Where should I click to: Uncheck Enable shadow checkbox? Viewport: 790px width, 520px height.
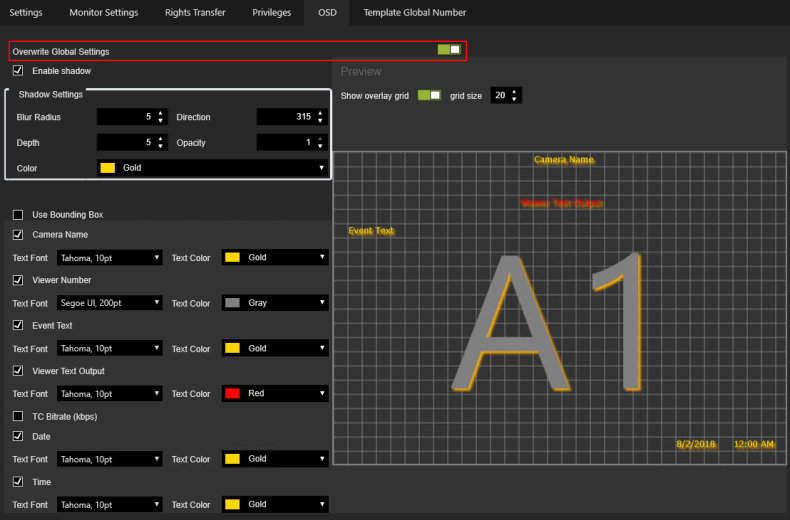coord(18,71)
